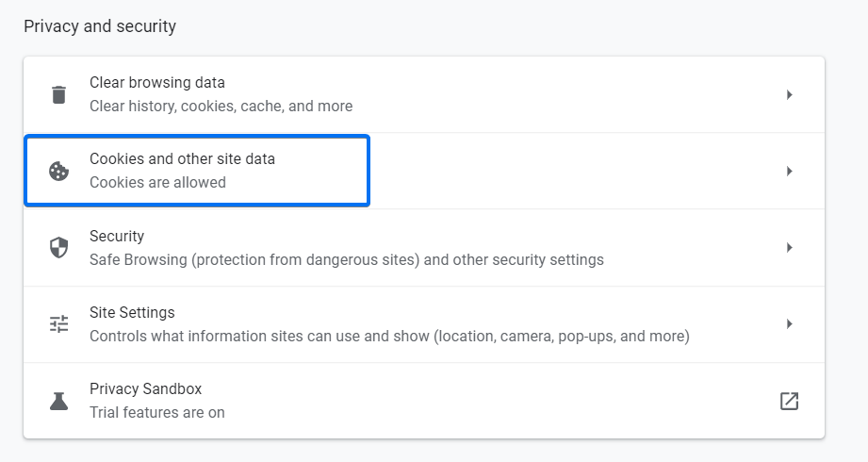This screenshot has height=462, width=868.
Task: Click the "Controls what information sites can use" description
Action: (x=389, y=336)
